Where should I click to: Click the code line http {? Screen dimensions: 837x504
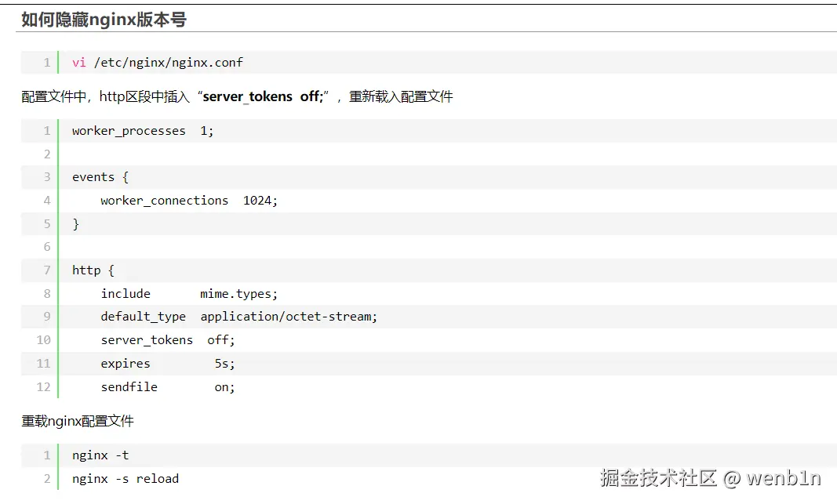tap(93, 270)
